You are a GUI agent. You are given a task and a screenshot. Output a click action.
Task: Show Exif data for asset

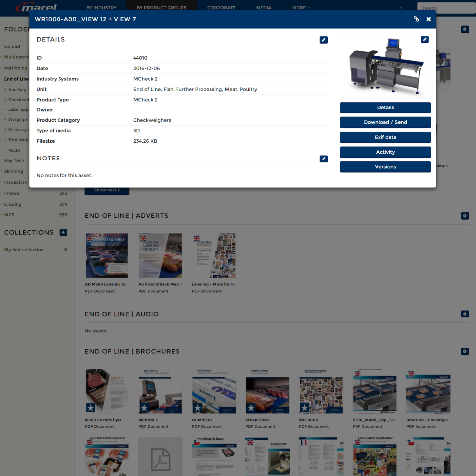tap(385, 137)
